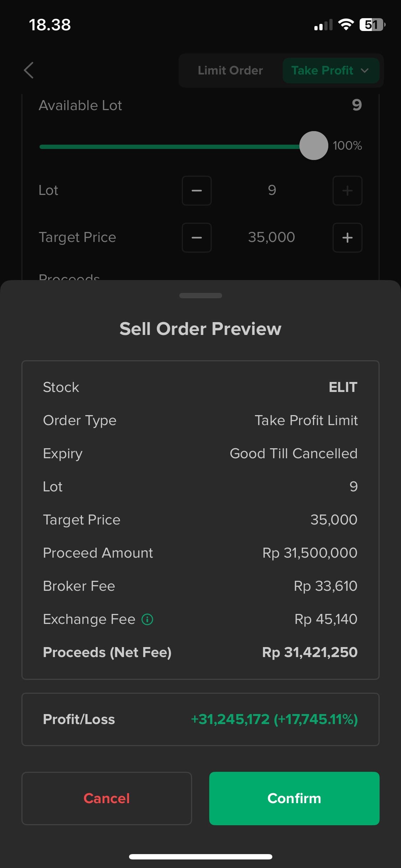This screenshot has width=401, height=868.
Task: Tap the bottom sheet drag handle
Action: click(200, 295)
